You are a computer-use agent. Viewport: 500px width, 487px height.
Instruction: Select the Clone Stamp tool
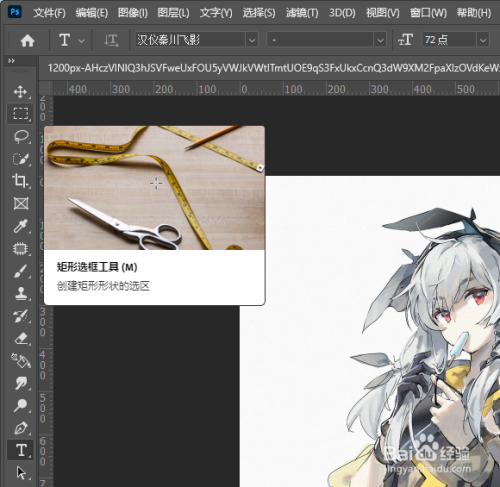(x=21, y=293)
